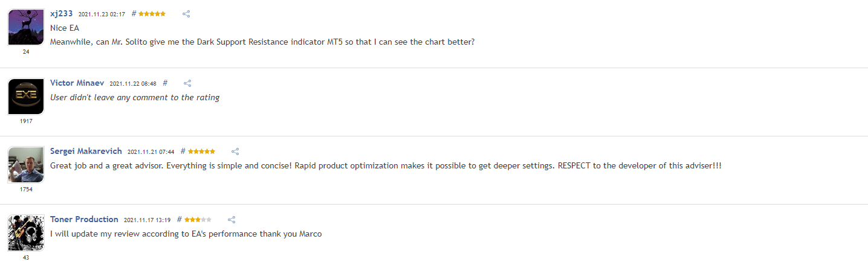This screenshot has height=268, width=868.
Task: Click Victor Minaev's EXE avatar thumbnail
Action: tap(26, 97)
